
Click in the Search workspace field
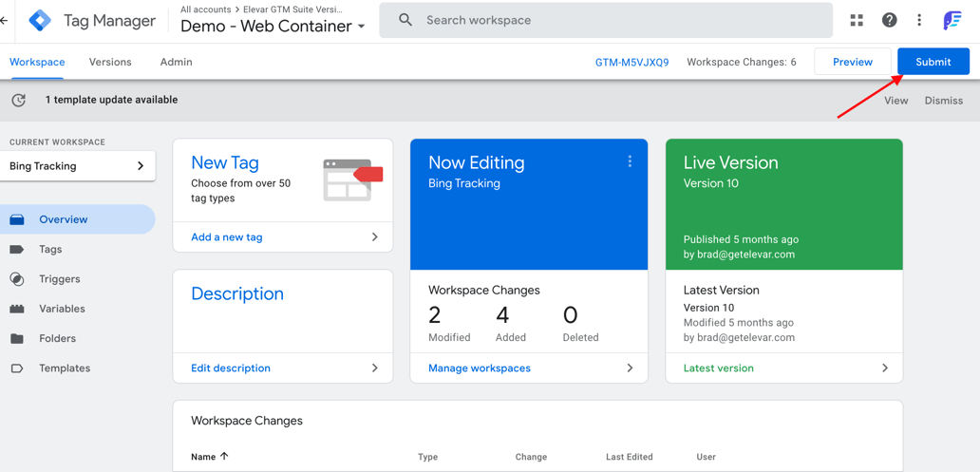point(606,20)
